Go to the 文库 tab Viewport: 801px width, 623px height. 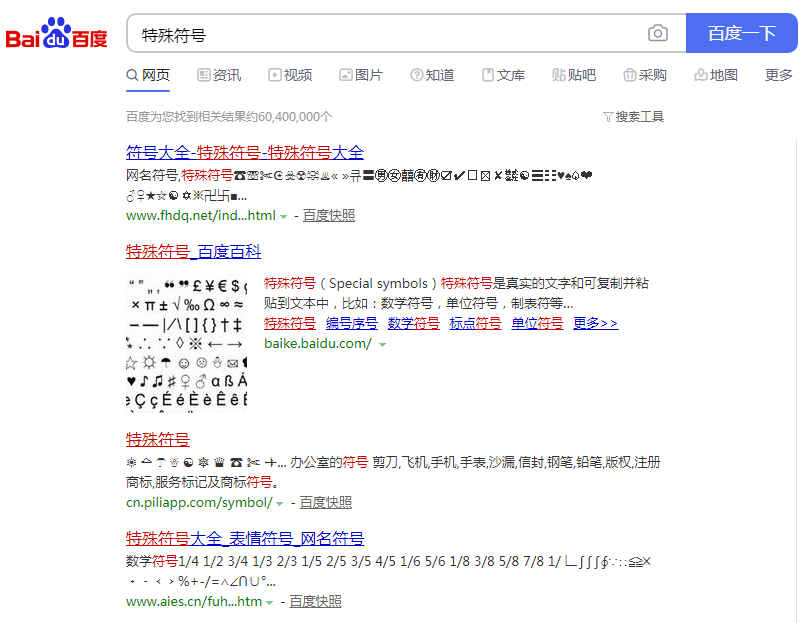[x=503, y=75]
